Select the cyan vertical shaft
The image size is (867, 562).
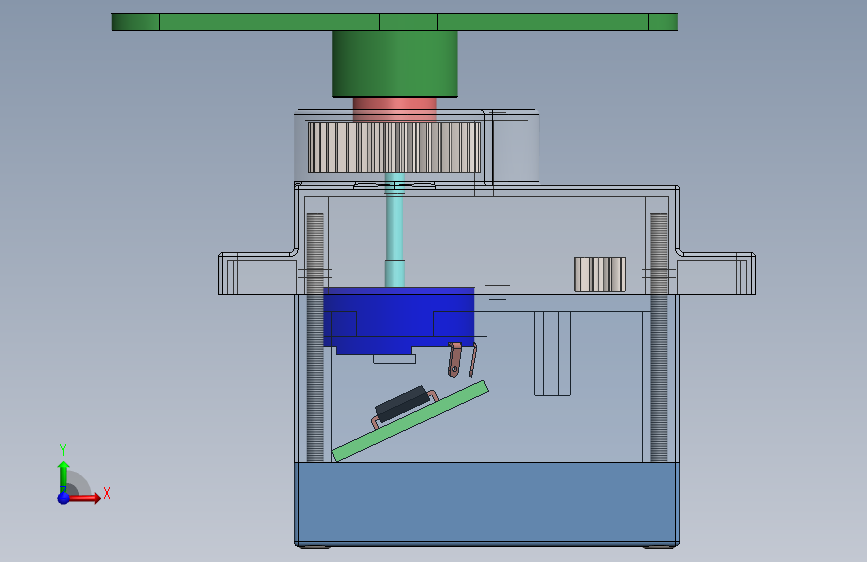click(x=395, y=230)
